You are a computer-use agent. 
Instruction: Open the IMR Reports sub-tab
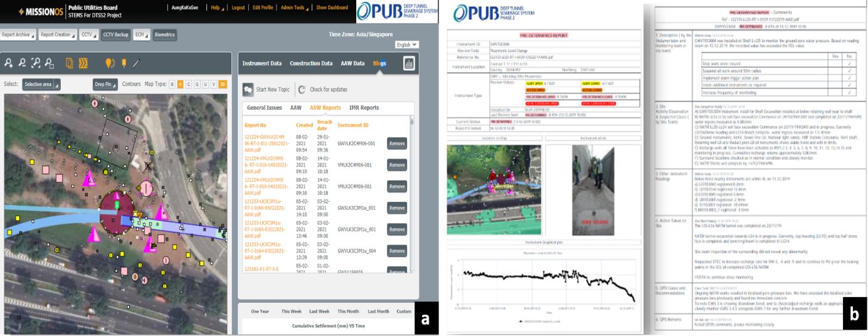coord(364,108)
